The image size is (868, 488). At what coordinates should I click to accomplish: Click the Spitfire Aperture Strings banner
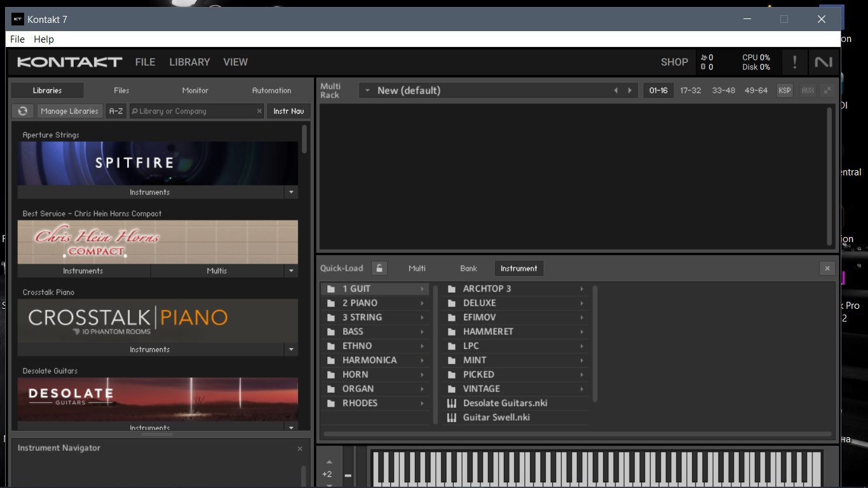[x=158, y=163]
